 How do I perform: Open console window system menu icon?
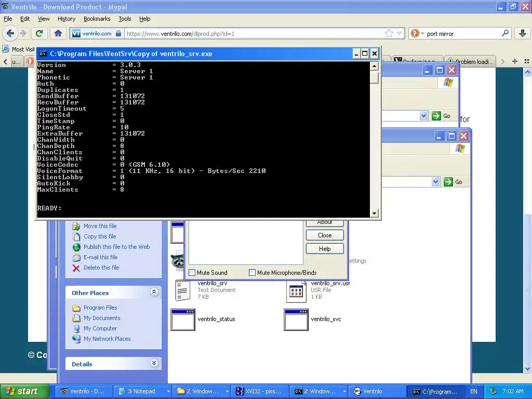click(x=43, y=54)
